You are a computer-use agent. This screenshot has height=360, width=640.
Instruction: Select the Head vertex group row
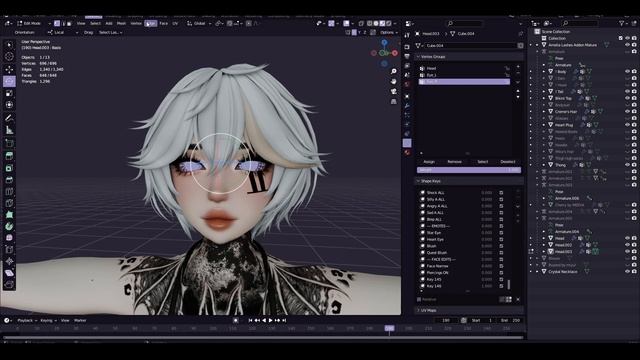464,68
